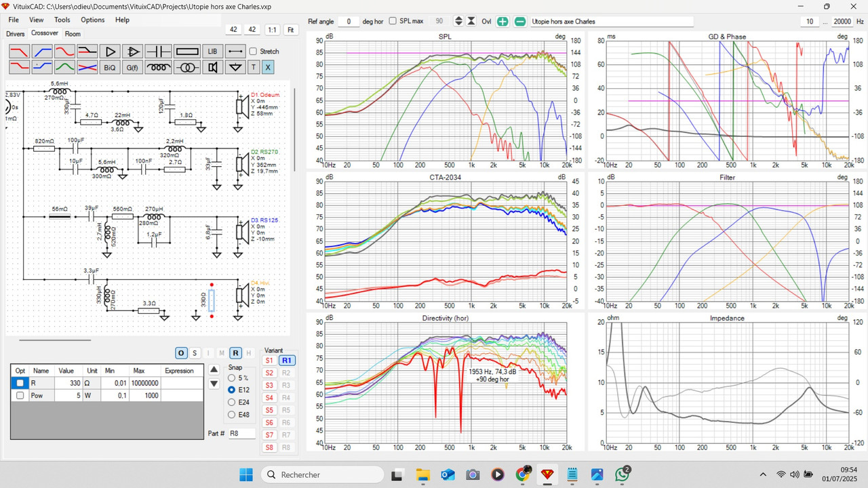Select the red step-down shelf filter icon
This screenshot has width=868, height=488.
(19, 67)
